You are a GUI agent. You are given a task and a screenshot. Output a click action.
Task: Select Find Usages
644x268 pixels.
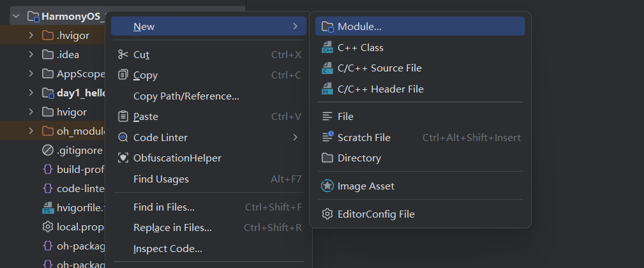coord(209,179)
